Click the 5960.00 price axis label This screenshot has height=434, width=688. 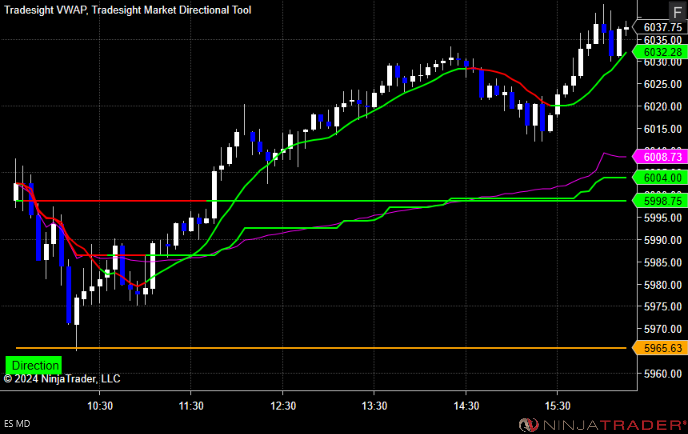(663, 374)
